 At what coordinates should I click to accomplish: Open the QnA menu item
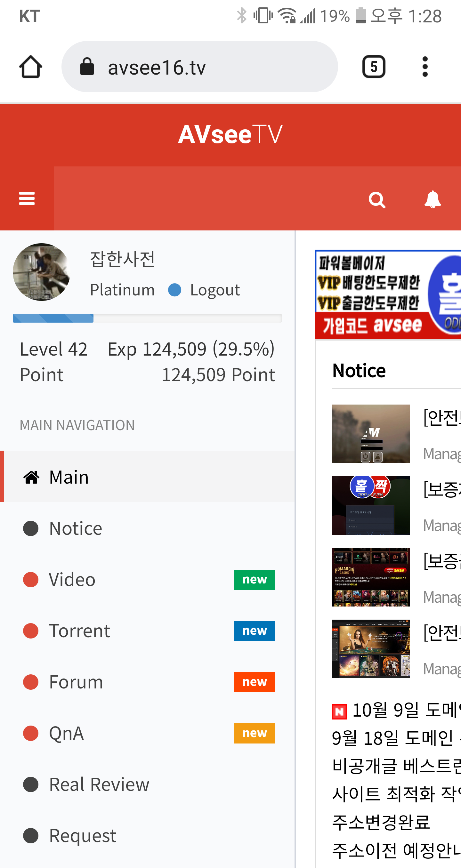tap(148, 733)
